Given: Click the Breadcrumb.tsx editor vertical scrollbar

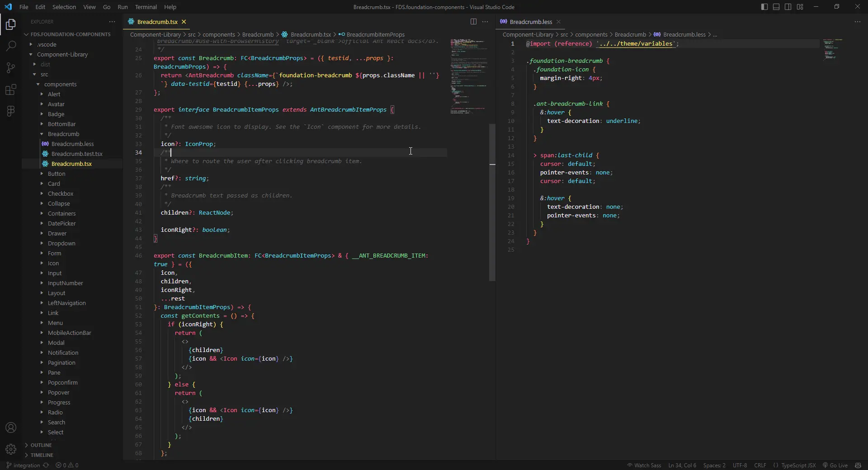Looking at the screenshot, I should pyautogui.click(x=492, y=203).
